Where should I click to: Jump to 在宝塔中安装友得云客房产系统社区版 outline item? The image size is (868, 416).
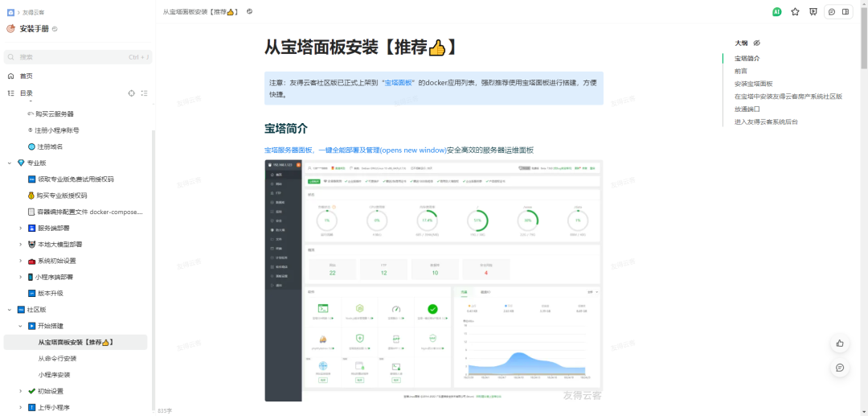(x=788, y=97)
